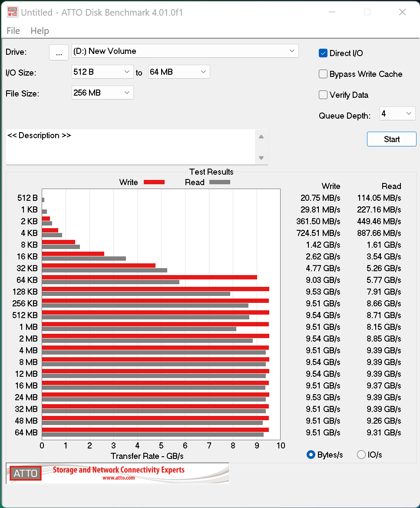This screenshot has width=420, height=508.
Task: Open the File menu
Action: tap(13, 31)
